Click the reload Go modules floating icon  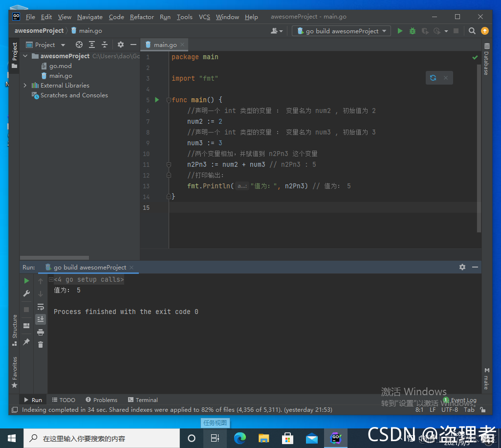tap(433, 78)
